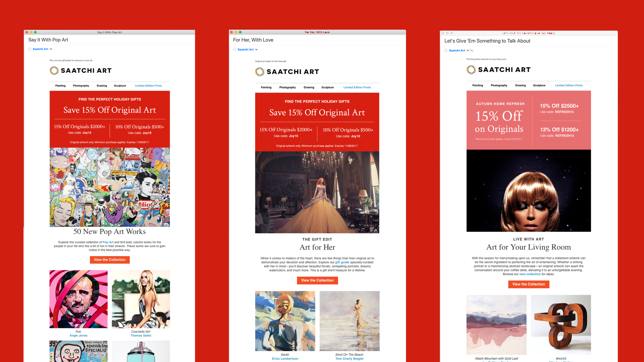Click Saatchi Art logo in Living Room email
The height and width of the screenshot is (362, 644).
coord(498,70)
